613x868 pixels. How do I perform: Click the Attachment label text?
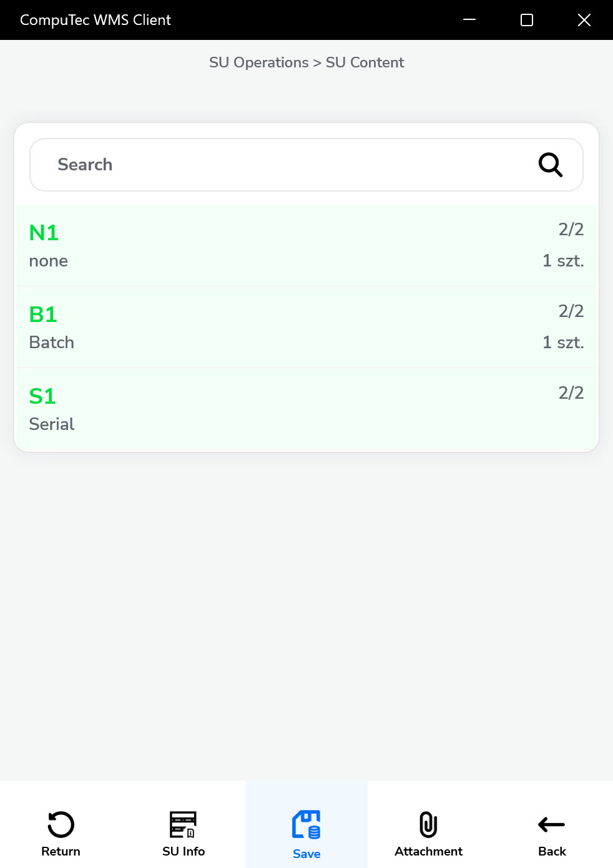point(428,851)
